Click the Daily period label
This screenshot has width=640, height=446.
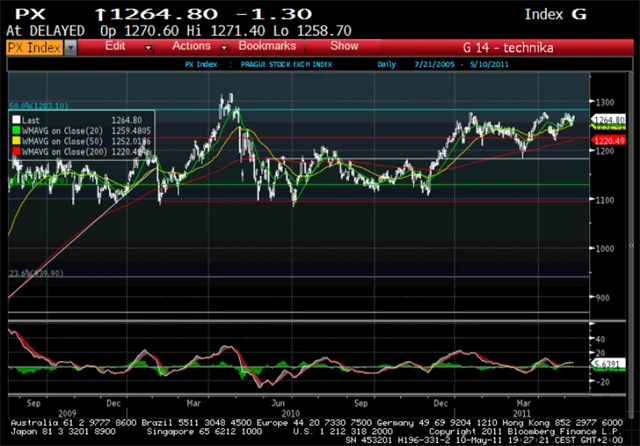coord(387,64)
